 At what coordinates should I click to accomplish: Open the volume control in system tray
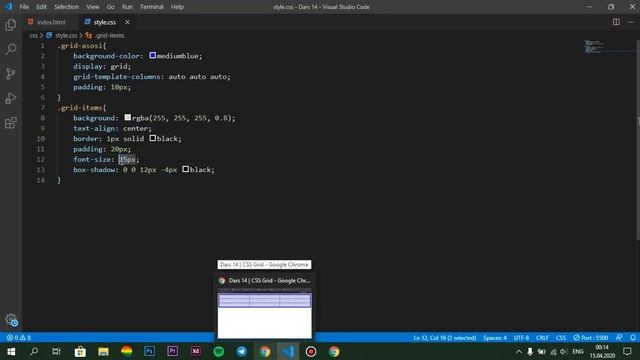click(x=564, y=351)
